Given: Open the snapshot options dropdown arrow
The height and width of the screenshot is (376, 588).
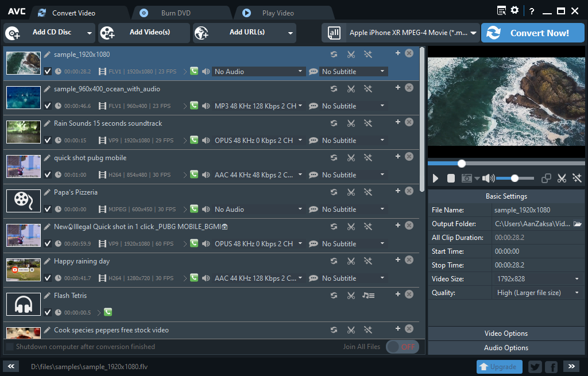Looking at the screenshot, I should (477, 179).
